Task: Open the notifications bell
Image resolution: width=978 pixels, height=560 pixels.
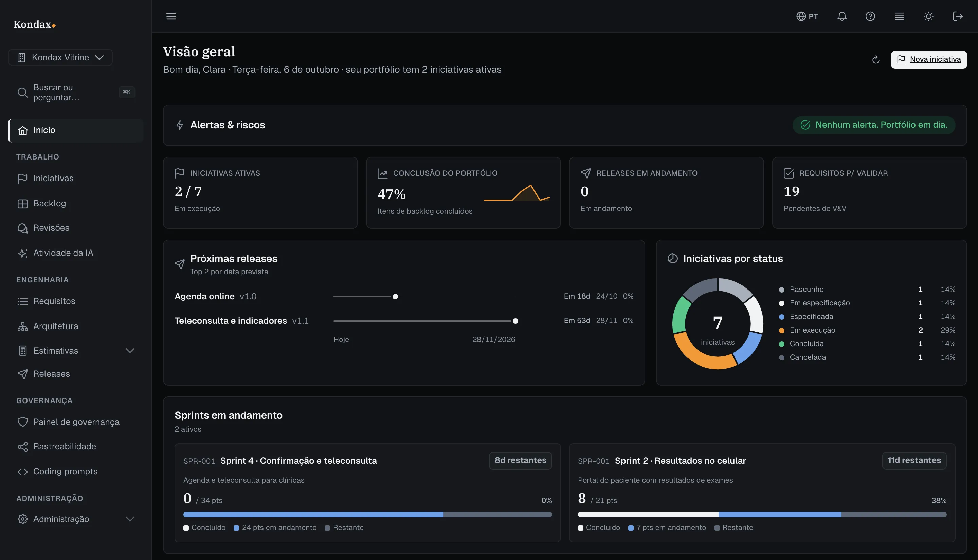Action: 842,16
